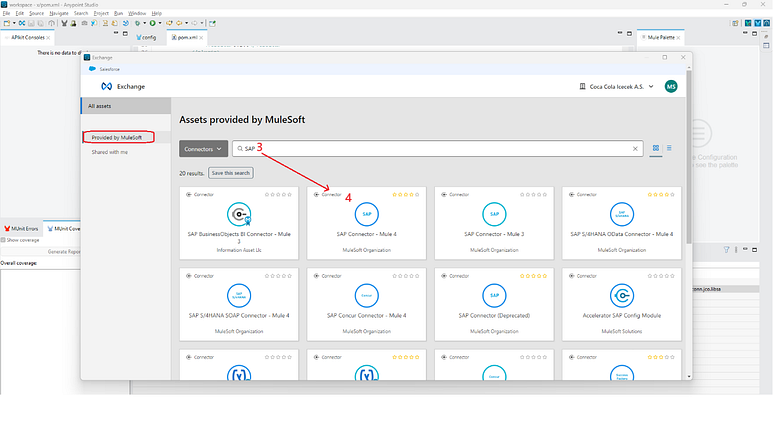The height and width of the screenshot is (435, 773).
Task: Click the SAP search input field
Action: click(x=438, y=148)
